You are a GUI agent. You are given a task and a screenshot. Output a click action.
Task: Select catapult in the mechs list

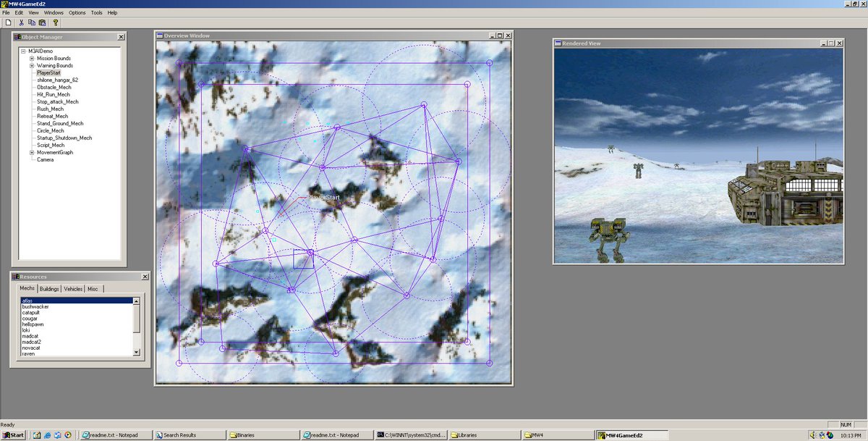pos(77,312)
